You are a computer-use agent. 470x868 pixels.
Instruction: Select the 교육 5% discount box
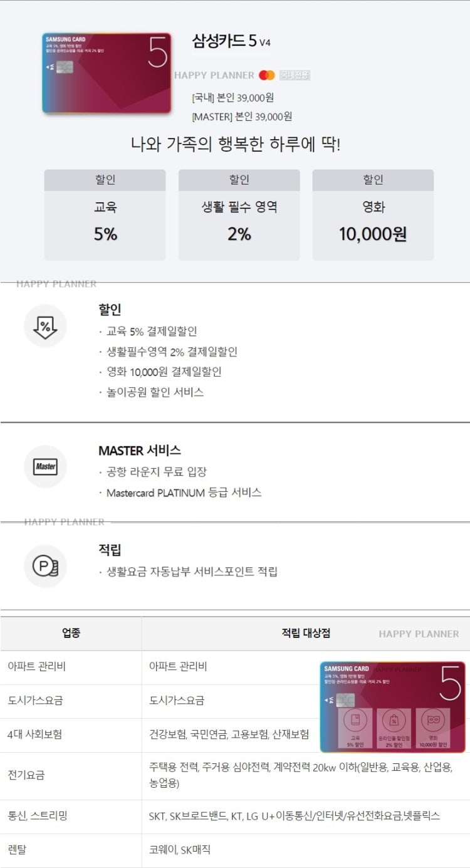coord(105,215)
